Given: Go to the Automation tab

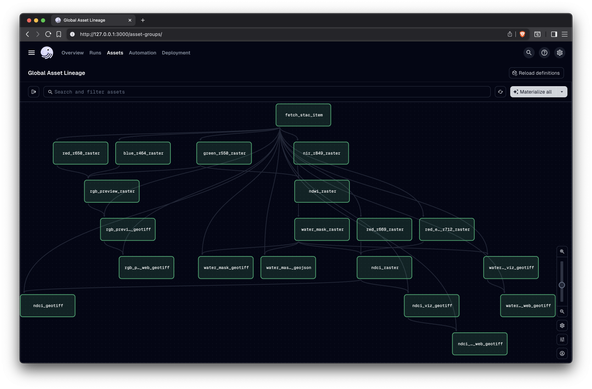Looking at the screenshot, I should pyautogui.click(x=142, y=53).
